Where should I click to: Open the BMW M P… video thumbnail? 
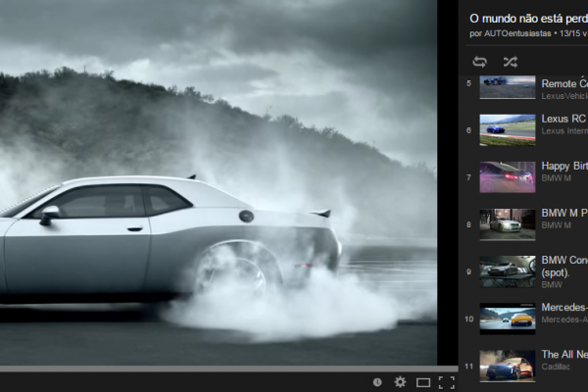coord(507,223)
